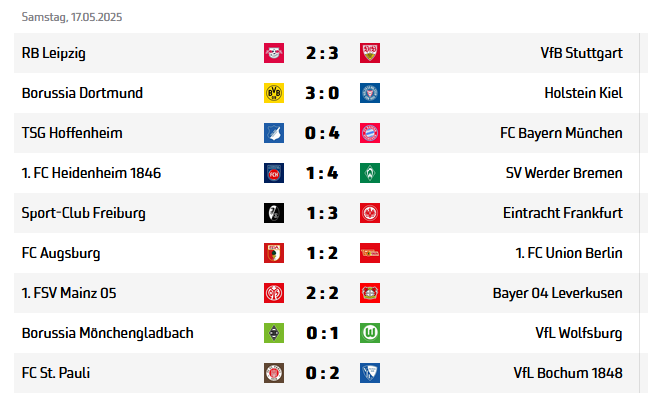648x410 pixels.
Task: Open the Mainz vs Leverkusen 2:2 score
Action: (322, 293)
